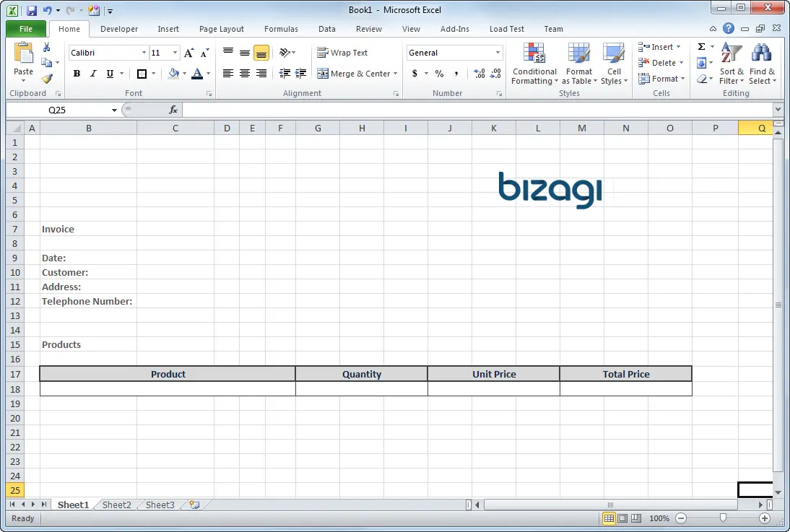Screen dimensions: 790x532
Task: Toggle Bottom Align vertical alignment
Action: tap(261, 53)
